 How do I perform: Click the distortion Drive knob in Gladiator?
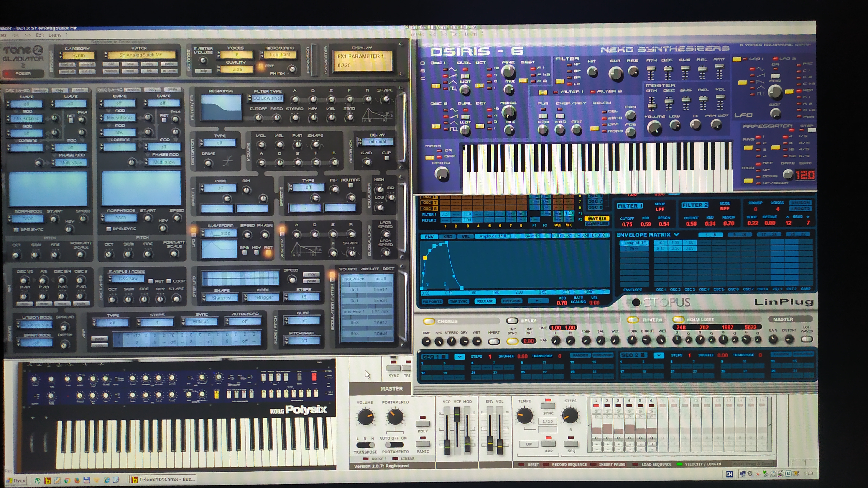209,163
